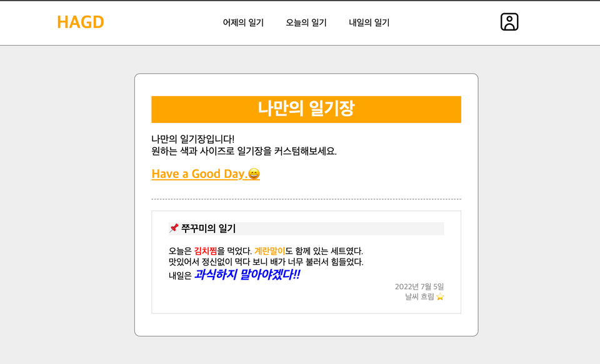Click the orange word 계란말이
This screenshot has height=364, width=600.
tap(269, 251)
